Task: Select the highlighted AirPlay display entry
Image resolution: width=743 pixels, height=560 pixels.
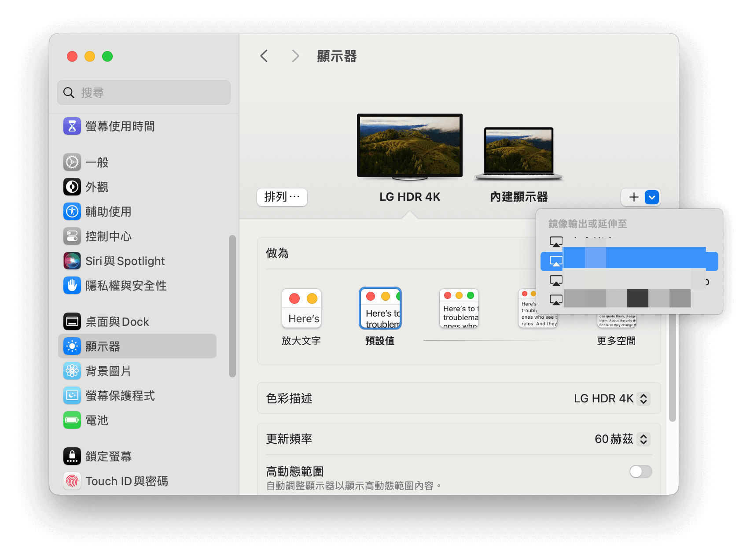Action: [629, 262]
